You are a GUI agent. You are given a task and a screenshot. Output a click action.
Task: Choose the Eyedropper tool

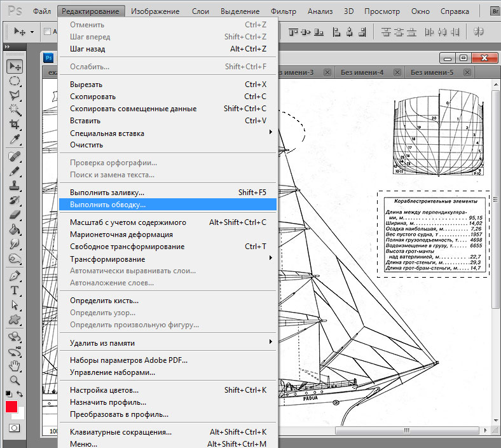tap(14, 139)
